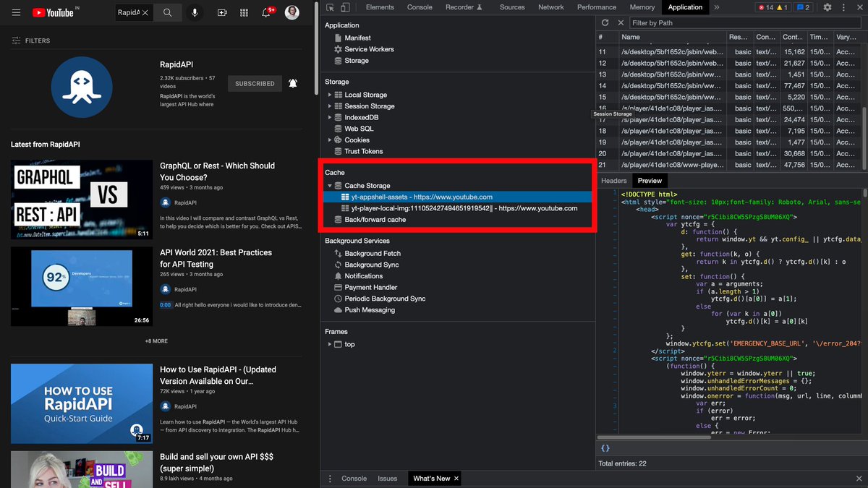
Task: Jump to the 0:00 transcript timestamp
Action: point(166,306)
